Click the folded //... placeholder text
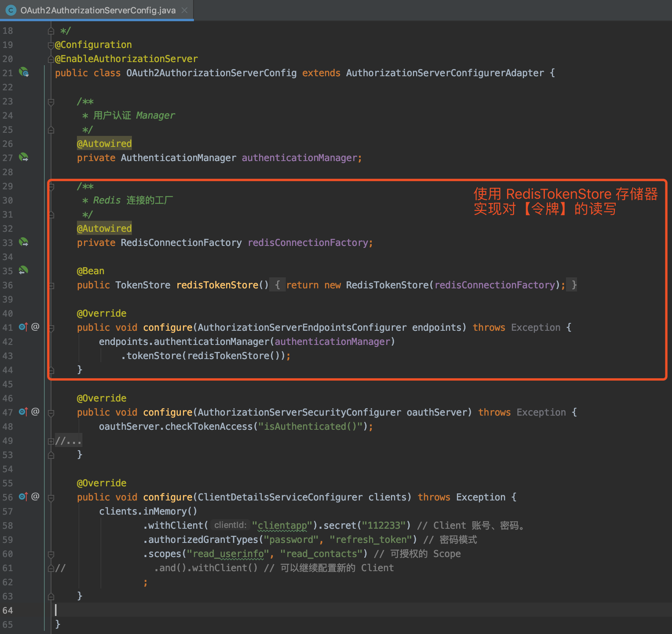 (x=68, y=441)
